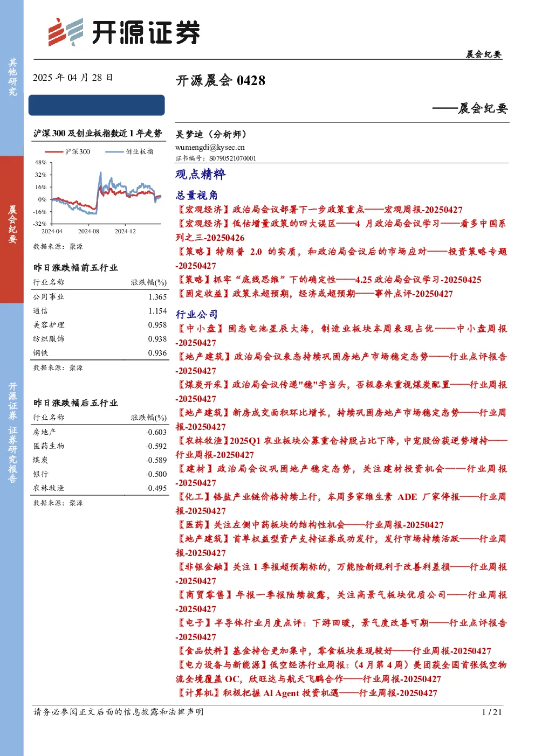Click the 昨日涨跌幅前五行业 table title

click(75, 268)
